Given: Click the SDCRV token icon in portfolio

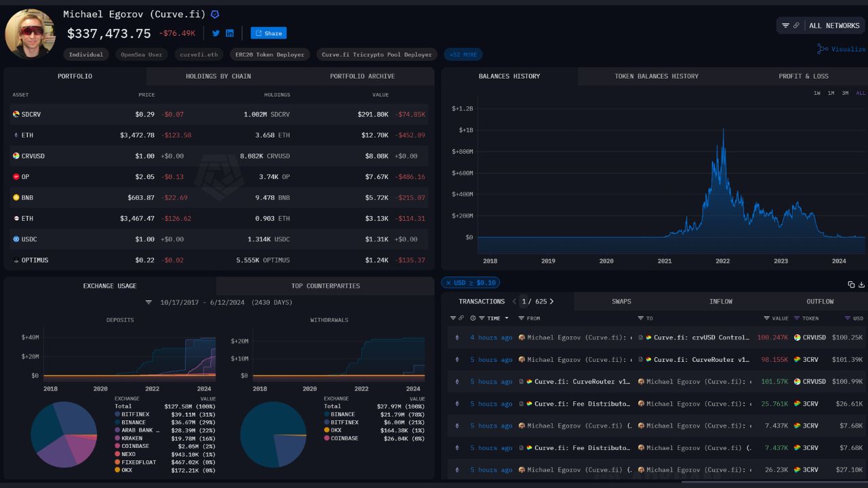Looking at the screenshot, I should click(16, 115).
